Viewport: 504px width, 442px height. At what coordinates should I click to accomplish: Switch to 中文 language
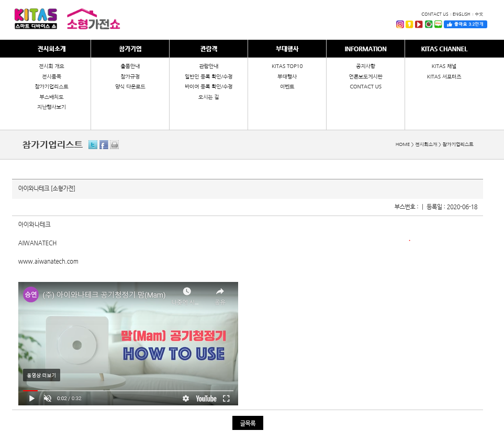click(x=479, y=14)
